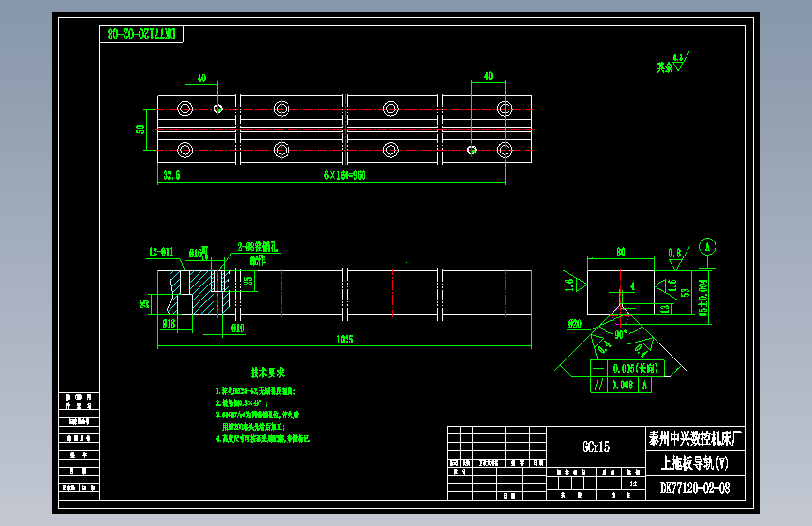Viewport: 812px width, 526px height.
Task: Select the '13' dimension in section view
Action: click(666, 309)
